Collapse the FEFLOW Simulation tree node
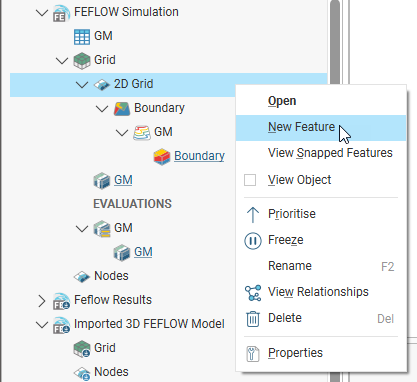 [42, 13]
